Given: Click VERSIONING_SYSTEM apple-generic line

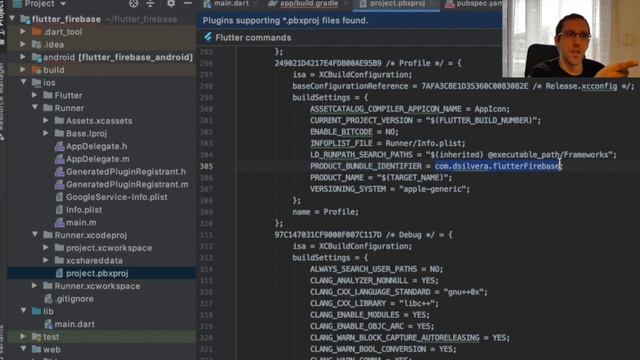Looking at the screenshot, I should tap(390, 189).
